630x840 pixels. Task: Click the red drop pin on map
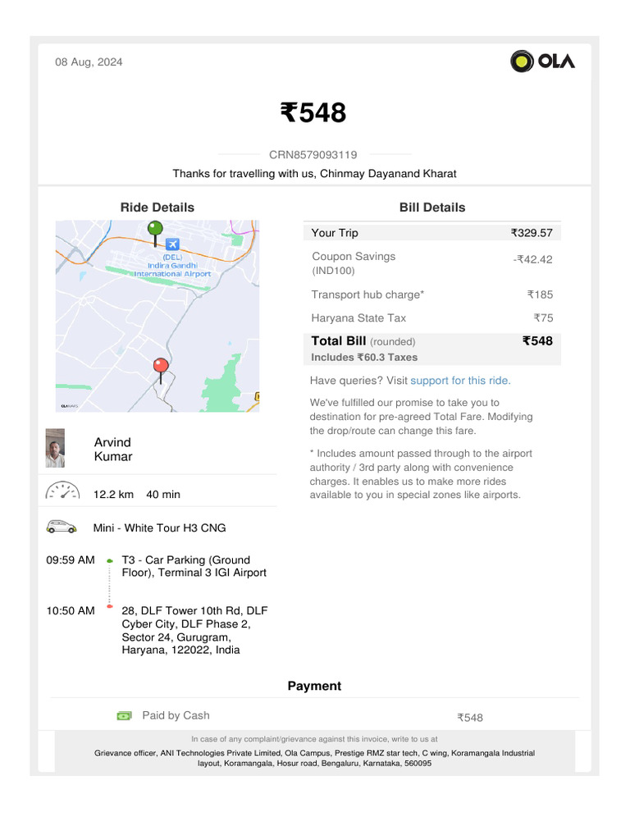pos(162,367)
